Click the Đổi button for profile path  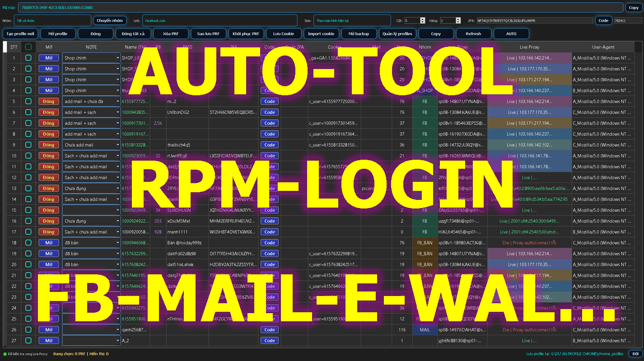(x=635, y=354)
